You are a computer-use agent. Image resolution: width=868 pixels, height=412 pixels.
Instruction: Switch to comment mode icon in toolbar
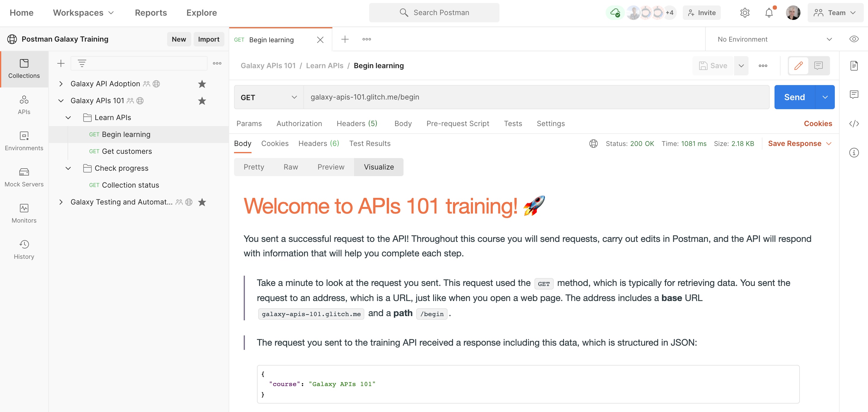pyautogui.click(x=818, y=65)
